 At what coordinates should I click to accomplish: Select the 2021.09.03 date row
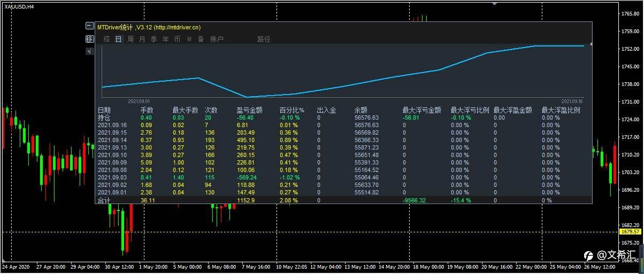pos(343,177)
